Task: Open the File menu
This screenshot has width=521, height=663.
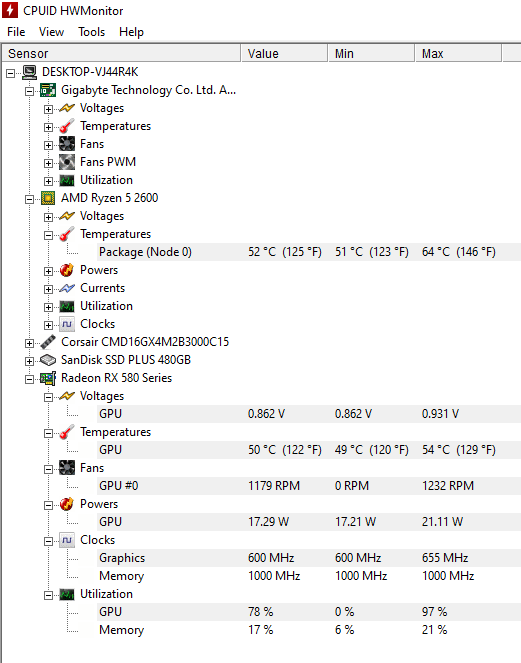Action: click(x=16, y=32)
